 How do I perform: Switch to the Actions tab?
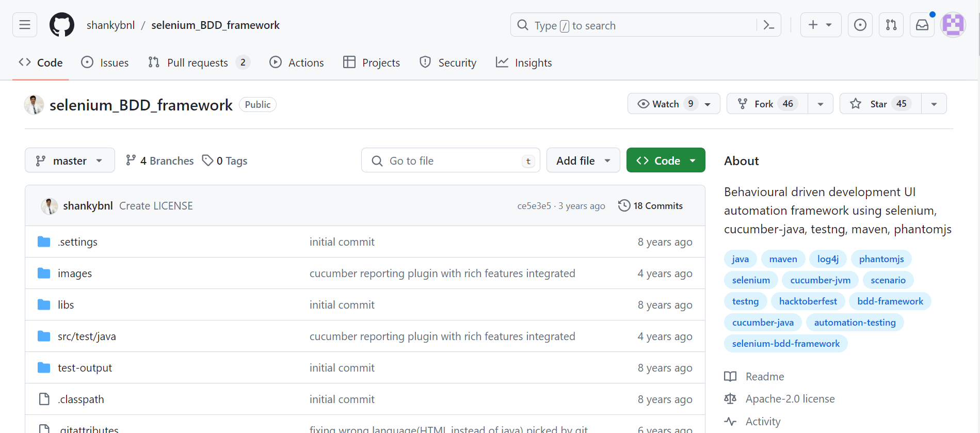pyautogui.click(x=297, y=62)
